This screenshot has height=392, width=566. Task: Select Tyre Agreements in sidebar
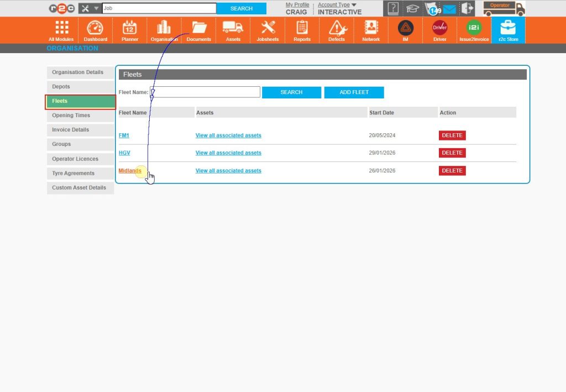coord(80,173)
